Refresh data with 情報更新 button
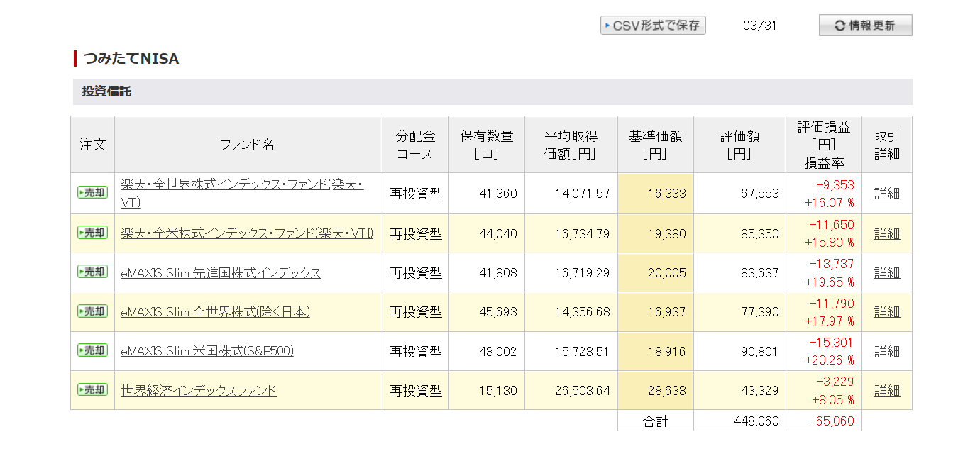Viewport: 980px width, 449px height. 865,26
